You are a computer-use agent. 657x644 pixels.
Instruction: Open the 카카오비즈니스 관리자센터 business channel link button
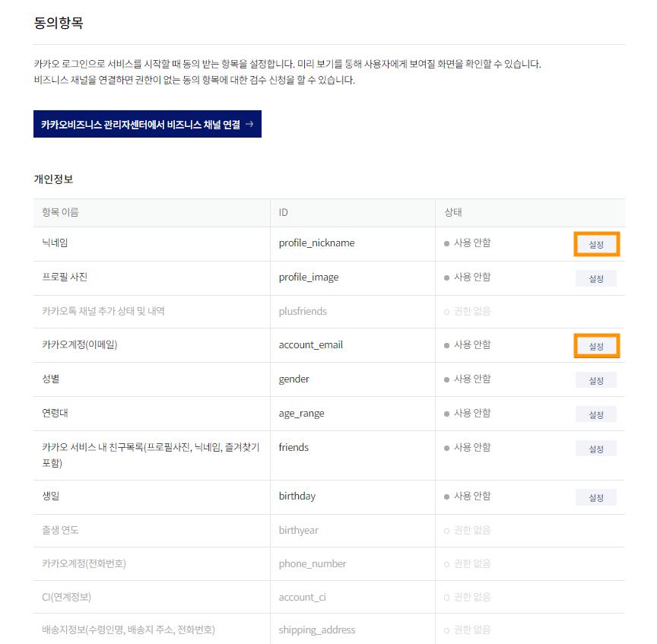point(147,124)
